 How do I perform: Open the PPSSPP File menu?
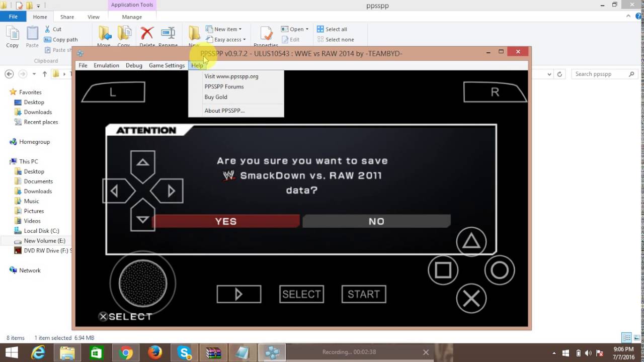pos(83,65)
